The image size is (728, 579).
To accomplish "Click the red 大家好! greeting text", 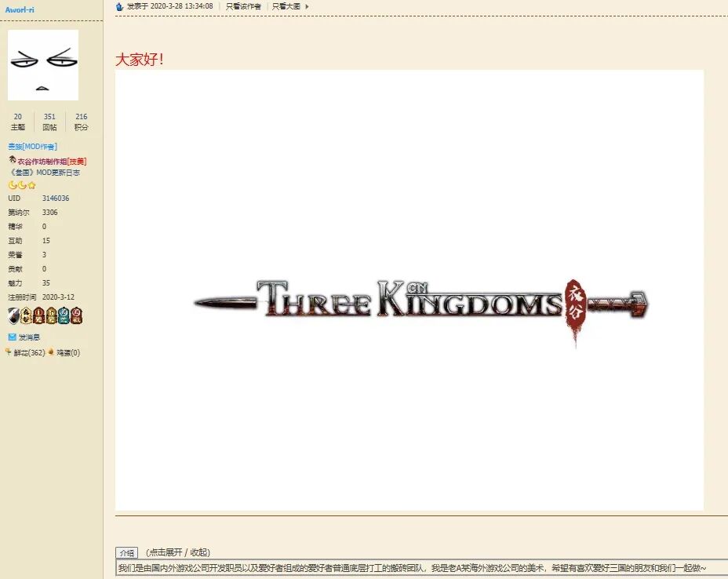I will pyautogui.click(x=140, y=60).
